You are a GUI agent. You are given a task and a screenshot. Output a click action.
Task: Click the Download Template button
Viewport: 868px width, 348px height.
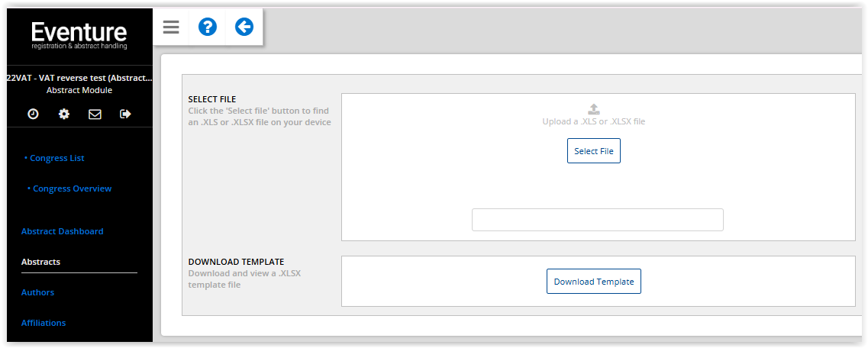[x=594, y=282]
